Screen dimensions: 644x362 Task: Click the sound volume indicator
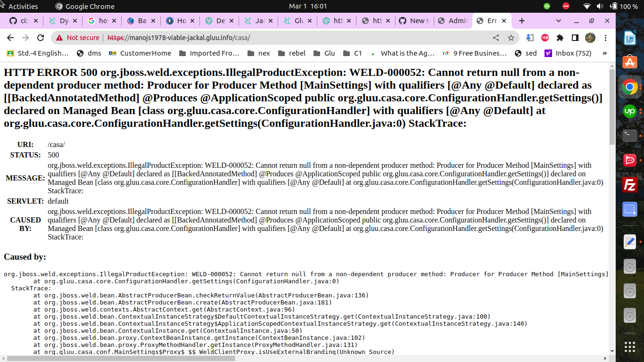pyautogui.click(x=601, y=6)
